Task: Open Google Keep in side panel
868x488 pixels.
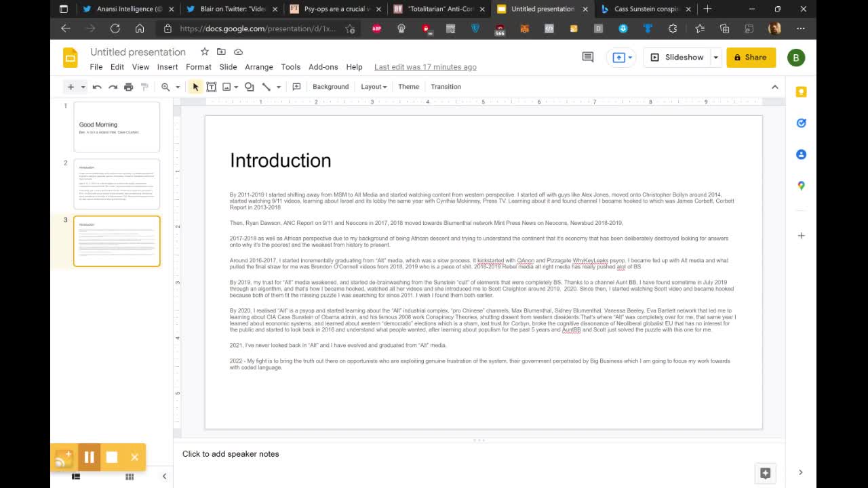Action: (x=801, y=92)
